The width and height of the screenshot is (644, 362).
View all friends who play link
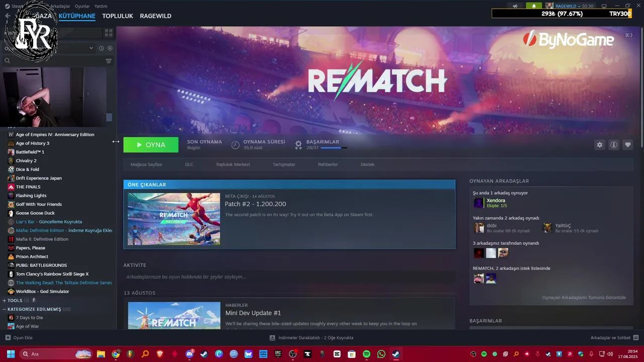[584, 298]
